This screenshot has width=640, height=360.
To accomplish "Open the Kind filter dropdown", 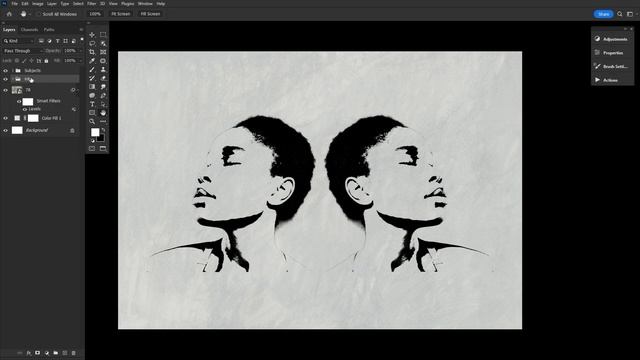I will (18, 41).
